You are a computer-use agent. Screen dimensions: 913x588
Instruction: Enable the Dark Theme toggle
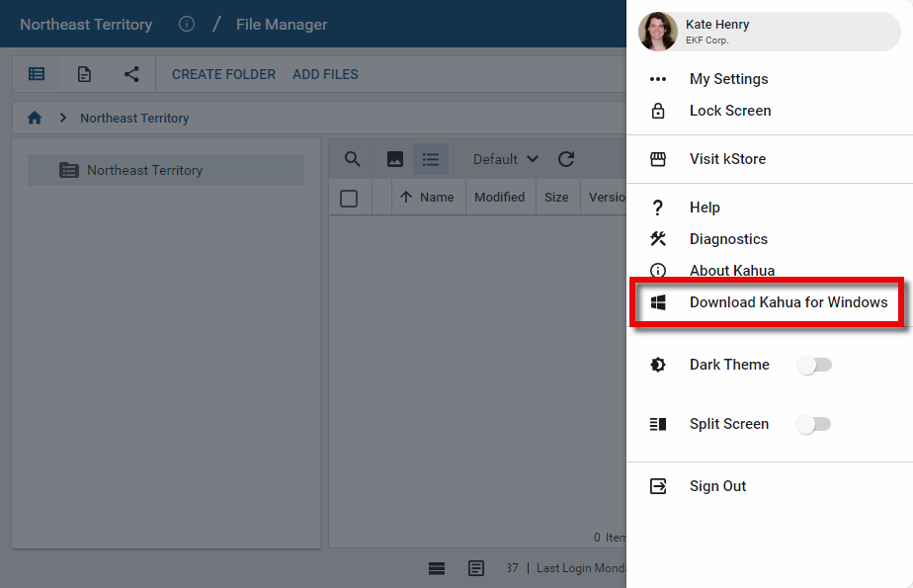coord(814,365)
